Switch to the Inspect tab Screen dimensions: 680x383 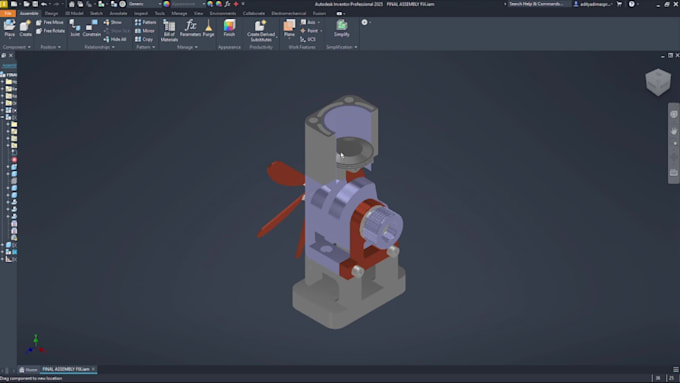(x=141, y=13)
